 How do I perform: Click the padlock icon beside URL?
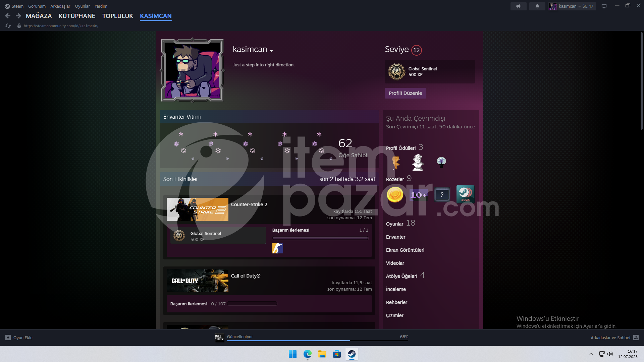tap(19, 26)
